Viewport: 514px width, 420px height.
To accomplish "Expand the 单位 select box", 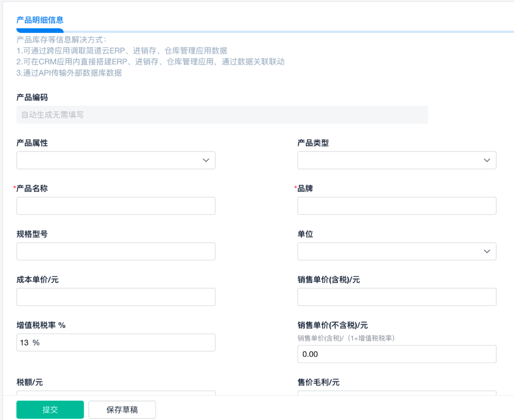I will pyautogui.click(x=397, y=251).
